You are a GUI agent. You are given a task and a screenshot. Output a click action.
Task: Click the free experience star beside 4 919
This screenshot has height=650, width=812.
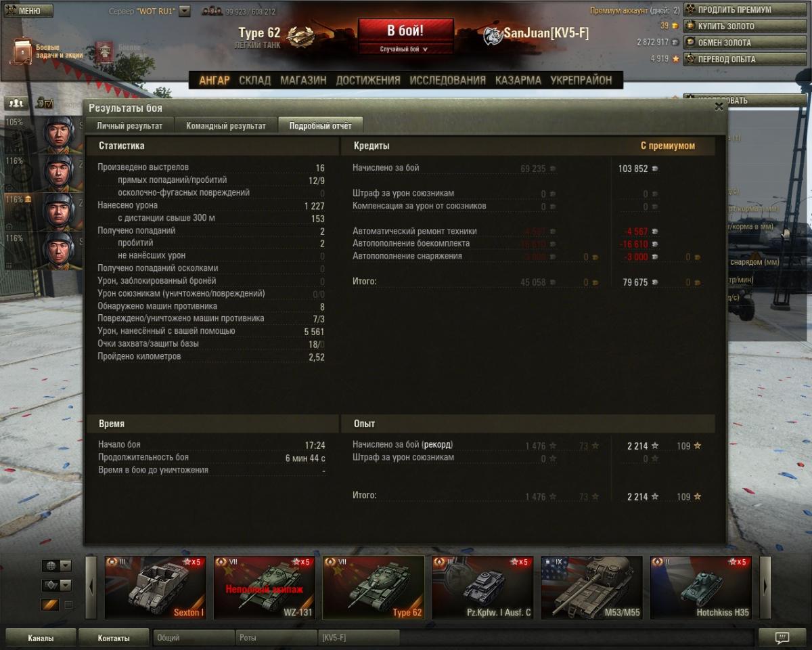[x=675, y=59]
